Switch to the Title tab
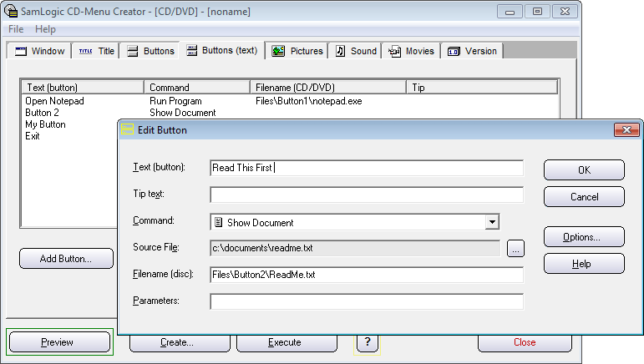 (x=95, y=51)
